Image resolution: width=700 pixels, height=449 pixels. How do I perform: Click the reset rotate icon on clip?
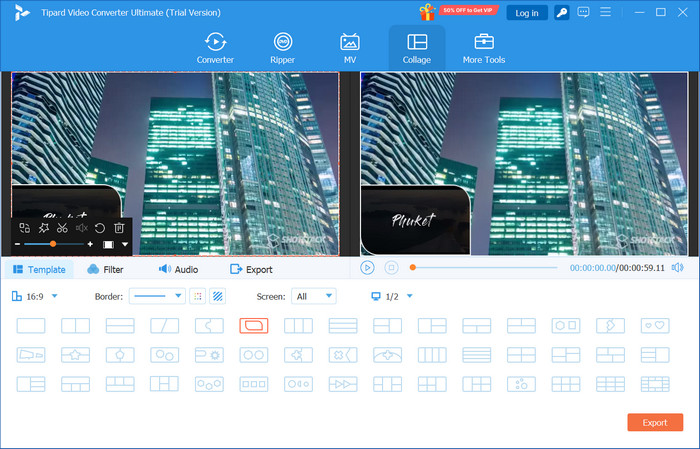coord(100,228)
